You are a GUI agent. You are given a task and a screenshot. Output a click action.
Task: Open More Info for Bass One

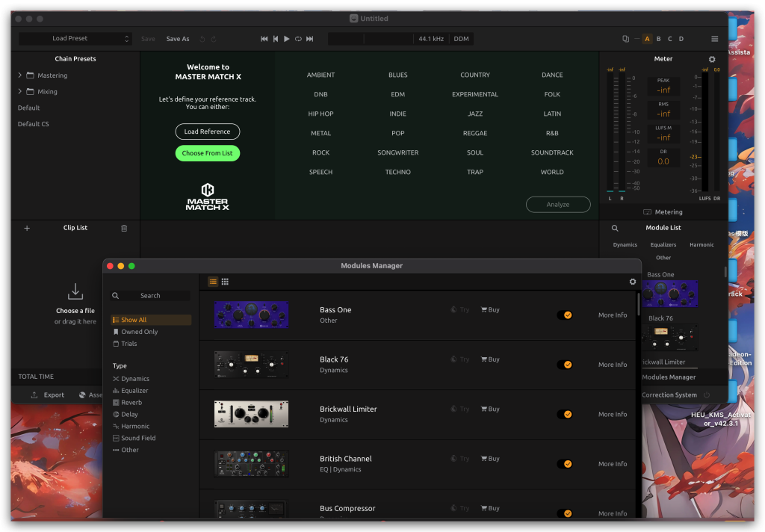(613, 315)
